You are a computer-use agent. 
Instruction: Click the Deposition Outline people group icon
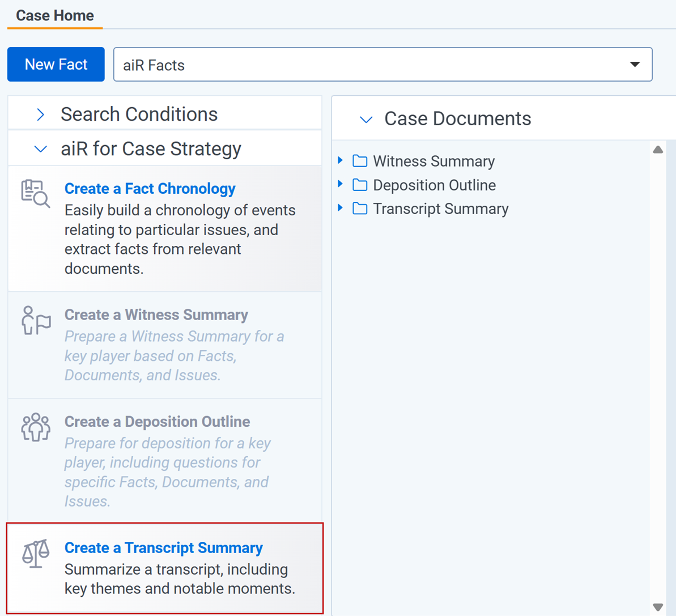point(36,427)
